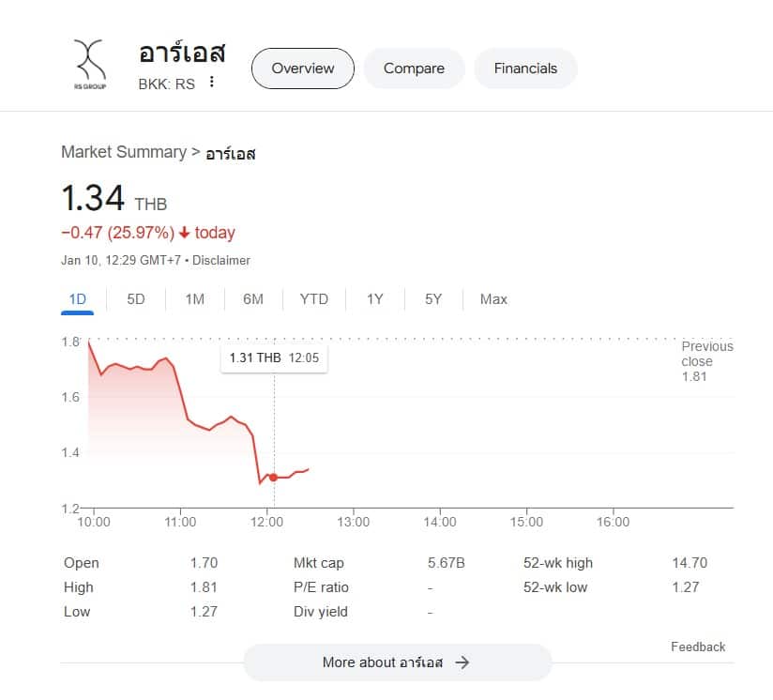Screen dimensions: 773x700
Task: Show the 5D chart range
Action: pos(136,299)
